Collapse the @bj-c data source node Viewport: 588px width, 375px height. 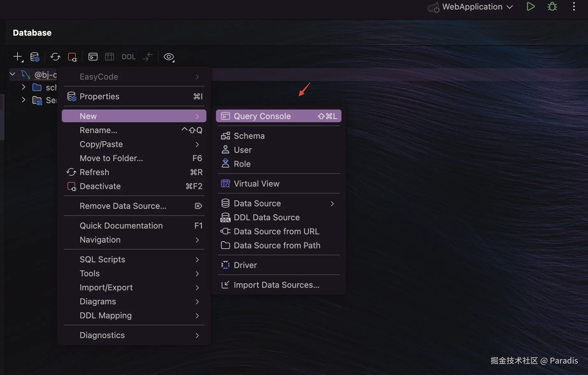tap(12, 74)
